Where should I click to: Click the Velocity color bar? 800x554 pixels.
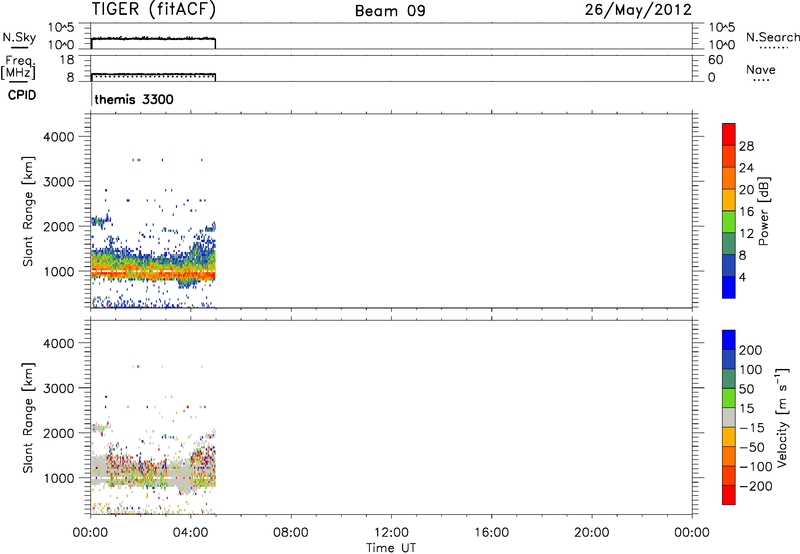[x=729, y=417]
